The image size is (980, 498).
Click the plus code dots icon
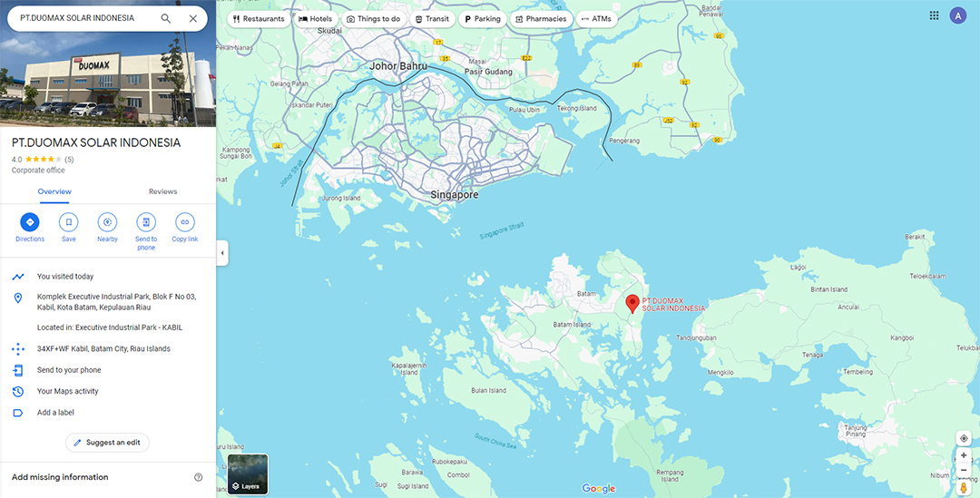[18, 348]
